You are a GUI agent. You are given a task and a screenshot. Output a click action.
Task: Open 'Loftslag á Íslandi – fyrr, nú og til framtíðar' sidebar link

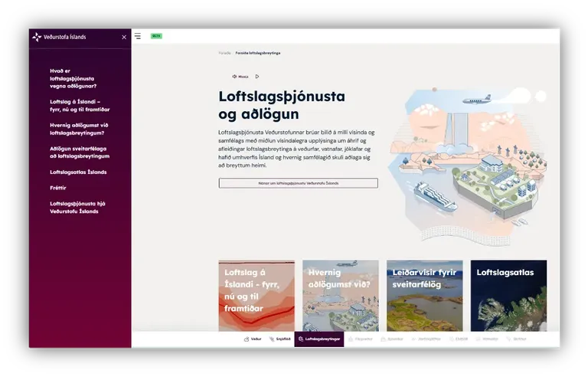coord(80,106)
